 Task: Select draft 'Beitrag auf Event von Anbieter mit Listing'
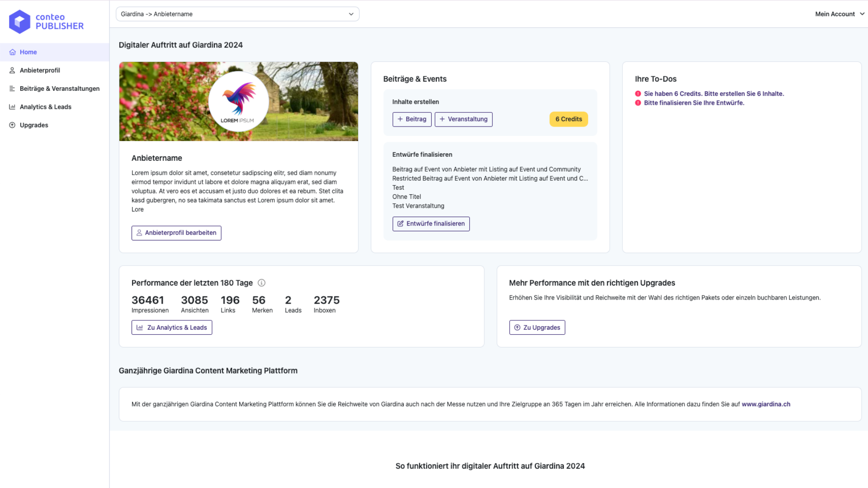[x=486, y=169]
